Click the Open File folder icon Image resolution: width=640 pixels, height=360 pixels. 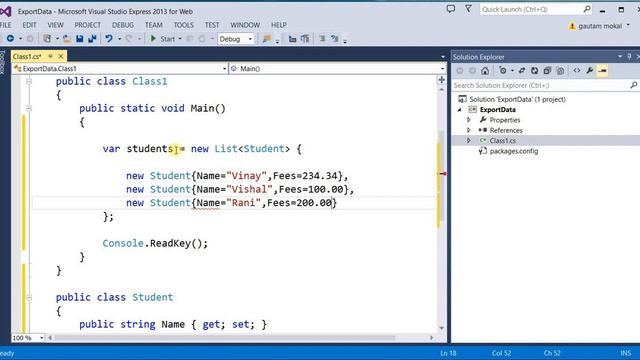67,39
